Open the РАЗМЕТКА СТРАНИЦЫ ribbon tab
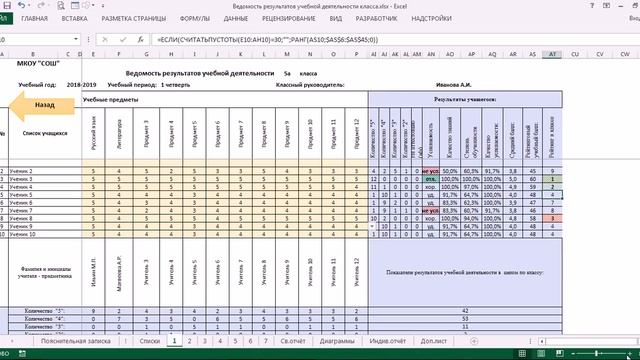Screen dimensions: 640x360 tap(133, 18)
